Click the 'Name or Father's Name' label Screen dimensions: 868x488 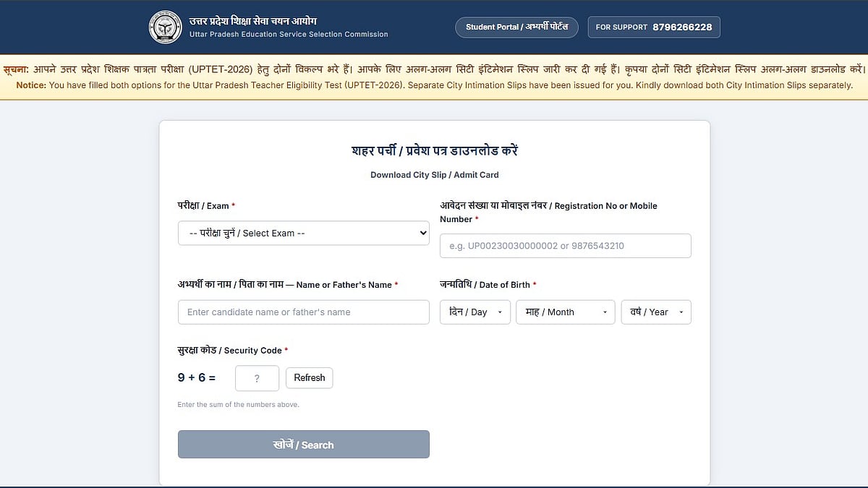click(288, 285)
